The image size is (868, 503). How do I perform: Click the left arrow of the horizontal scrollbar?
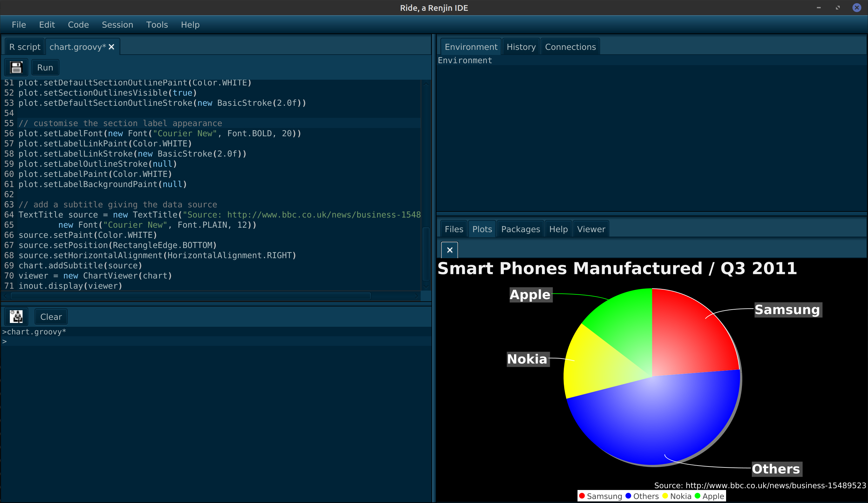[x=5, y=296]
